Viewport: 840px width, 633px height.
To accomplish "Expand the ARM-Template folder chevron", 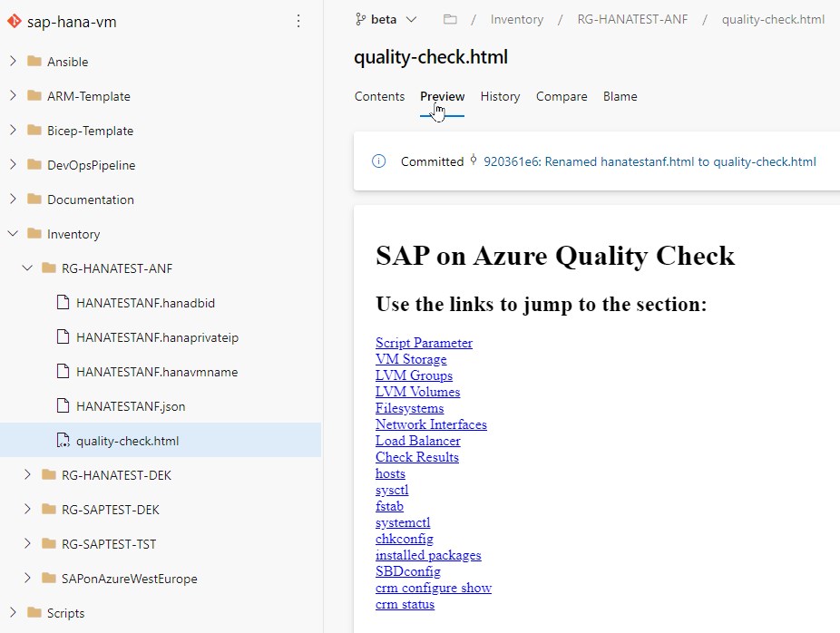I will coord(13,96).
